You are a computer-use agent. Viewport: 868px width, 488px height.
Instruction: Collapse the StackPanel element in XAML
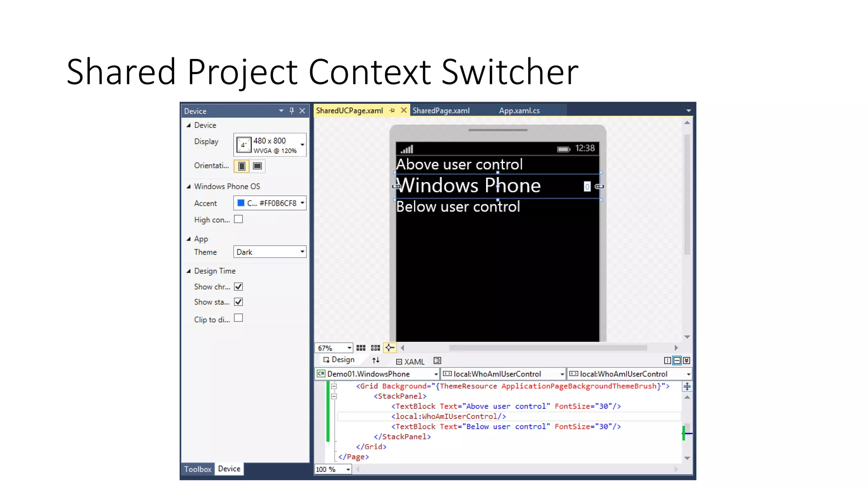tap(334, 396)
